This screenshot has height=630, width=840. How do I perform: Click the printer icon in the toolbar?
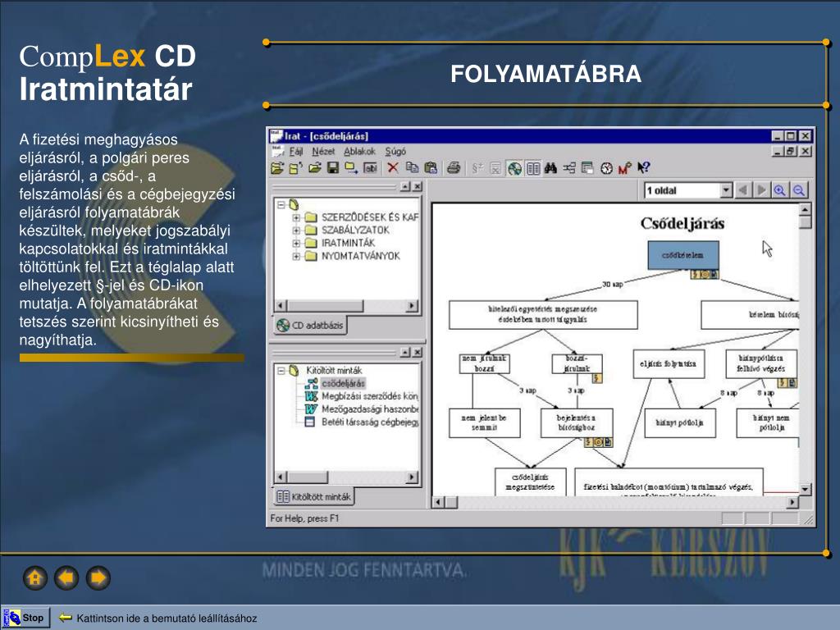(453, 168)
